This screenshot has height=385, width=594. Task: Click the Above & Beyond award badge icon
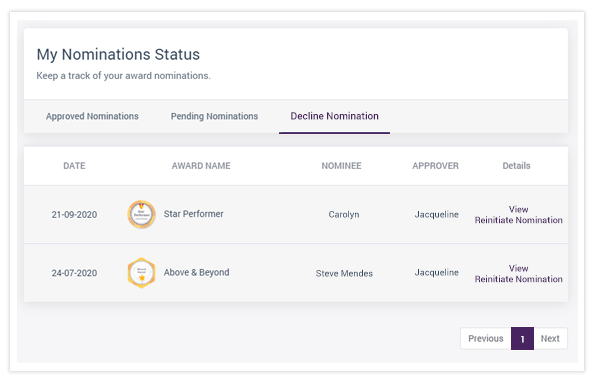(x=141, y=273)
